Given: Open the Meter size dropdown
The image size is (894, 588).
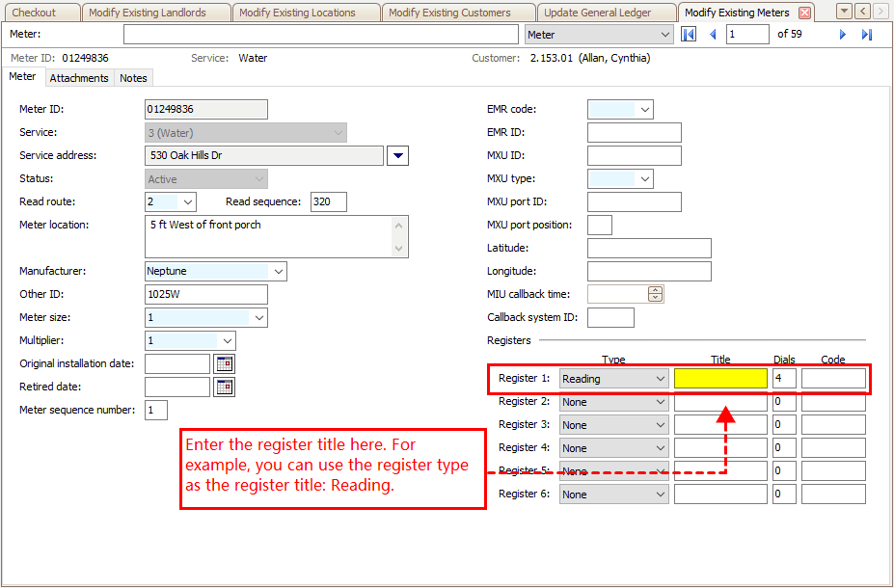Looking at the screenshot, I should [x=258, y=318].
